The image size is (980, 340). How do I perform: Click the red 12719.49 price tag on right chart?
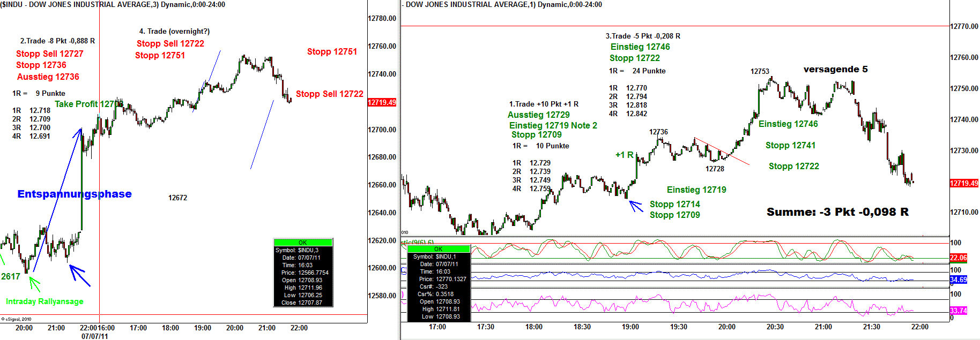point(963,183)
